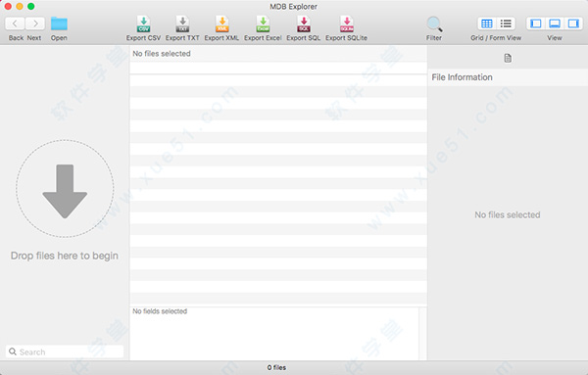Screen dimensions: 588x375
Task: Click the field detail pane scrollbar
Action: [422, 334]
